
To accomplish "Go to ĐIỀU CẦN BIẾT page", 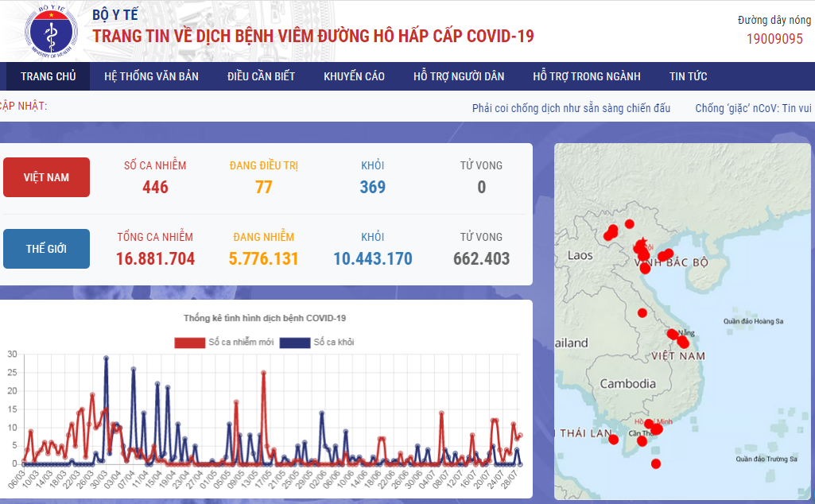I will [x=261, y=76].
